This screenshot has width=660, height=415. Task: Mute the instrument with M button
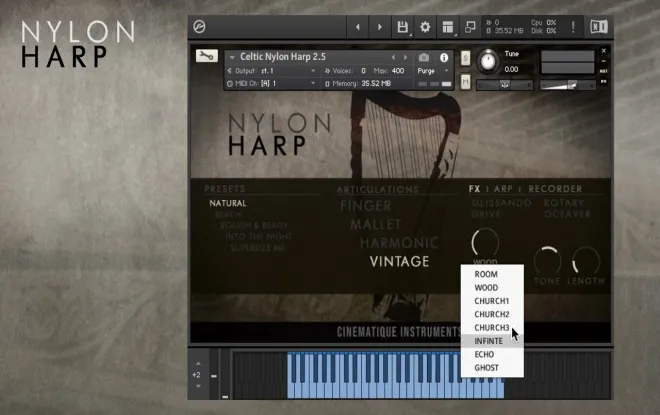click(x=465, y=82)
